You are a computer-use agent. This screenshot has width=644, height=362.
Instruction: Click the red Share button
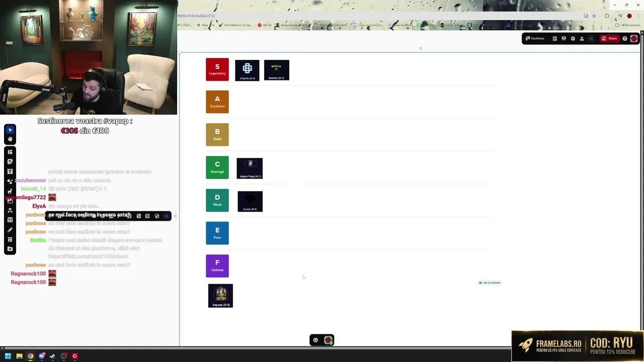point(609,39)
